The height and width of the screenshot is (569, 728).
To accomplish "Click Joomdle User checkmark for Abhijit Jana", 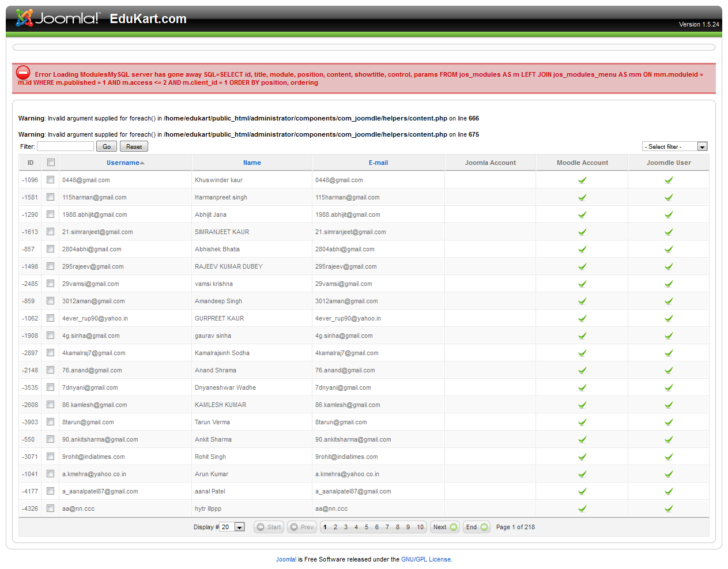I will 669,214.
